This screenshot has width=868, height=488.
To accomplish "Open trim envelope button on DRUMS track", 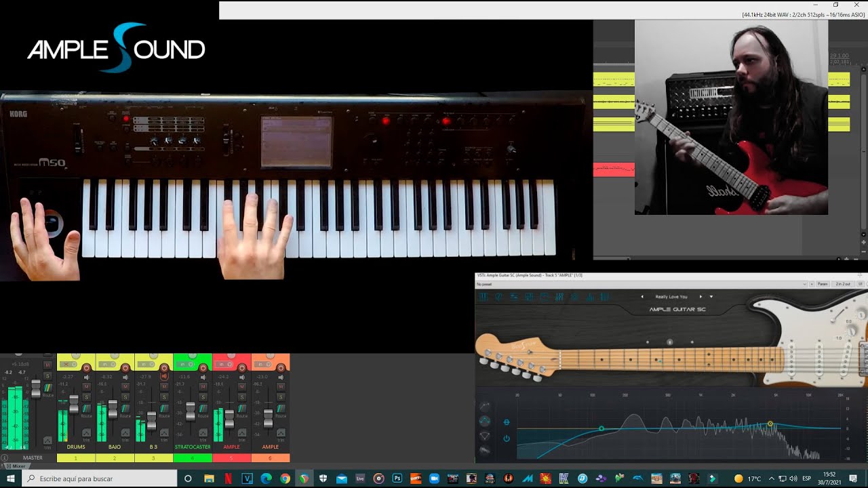I will [x=87, y=432].
